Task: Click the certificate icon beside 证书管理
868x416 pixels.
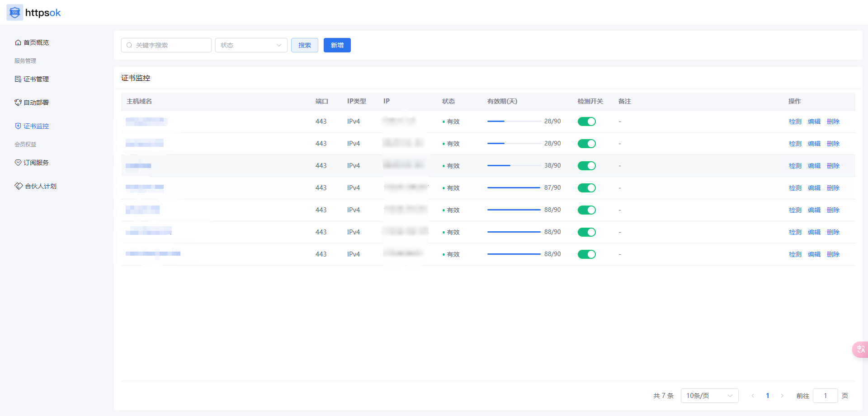Action: click(x=18, y=79)
